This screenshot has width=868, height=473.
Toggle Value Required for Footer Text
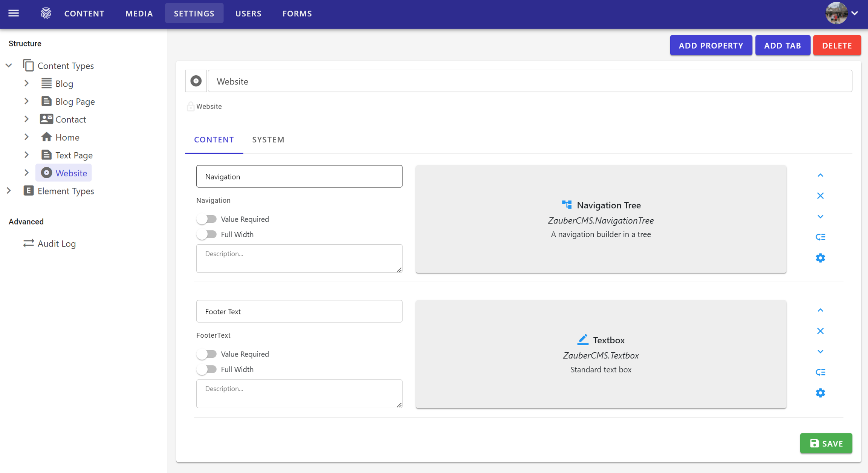click(x=206, y=354)
